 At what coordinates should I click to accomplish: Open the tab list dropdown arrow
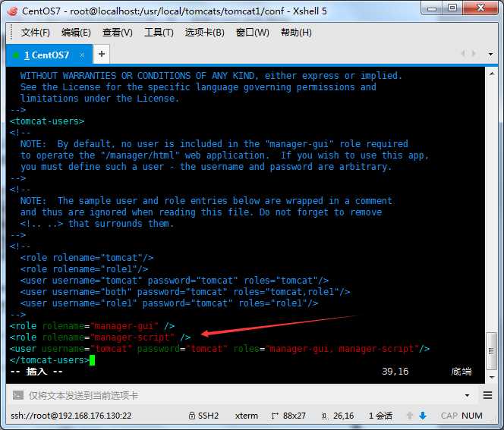click(x=490, y=55)
